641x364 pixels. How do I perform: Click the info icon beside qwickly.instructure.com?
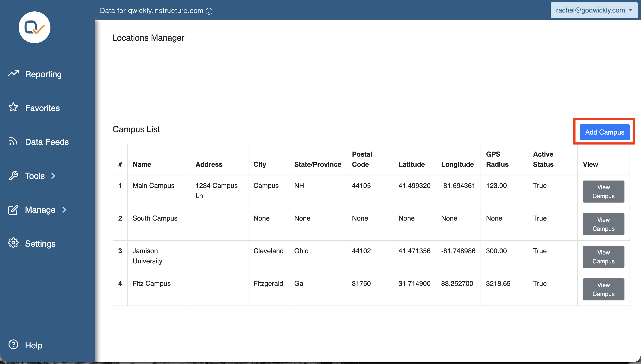209,11
